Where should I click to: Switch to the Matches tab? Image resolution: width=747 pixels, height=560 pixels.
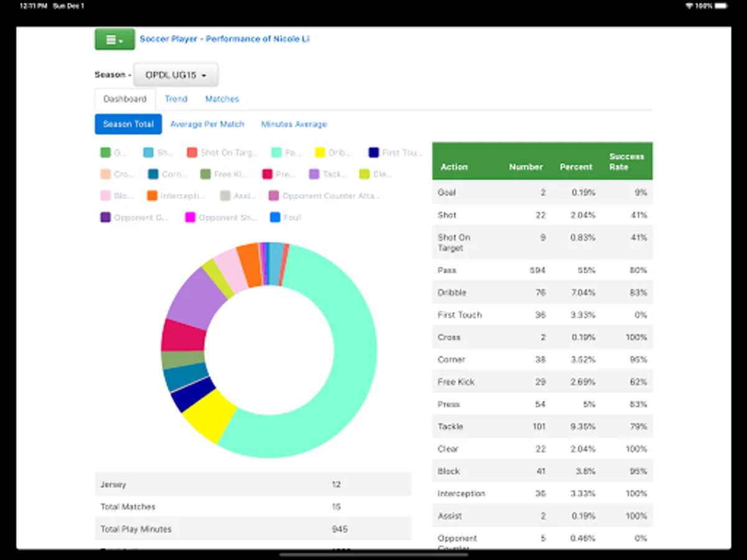222,99
